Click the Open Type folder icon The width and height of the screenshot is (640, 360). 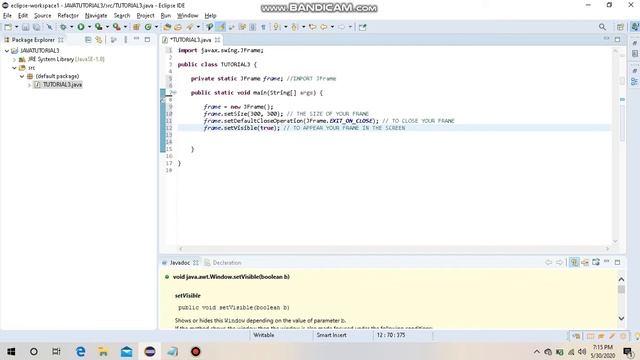(167, 27)
